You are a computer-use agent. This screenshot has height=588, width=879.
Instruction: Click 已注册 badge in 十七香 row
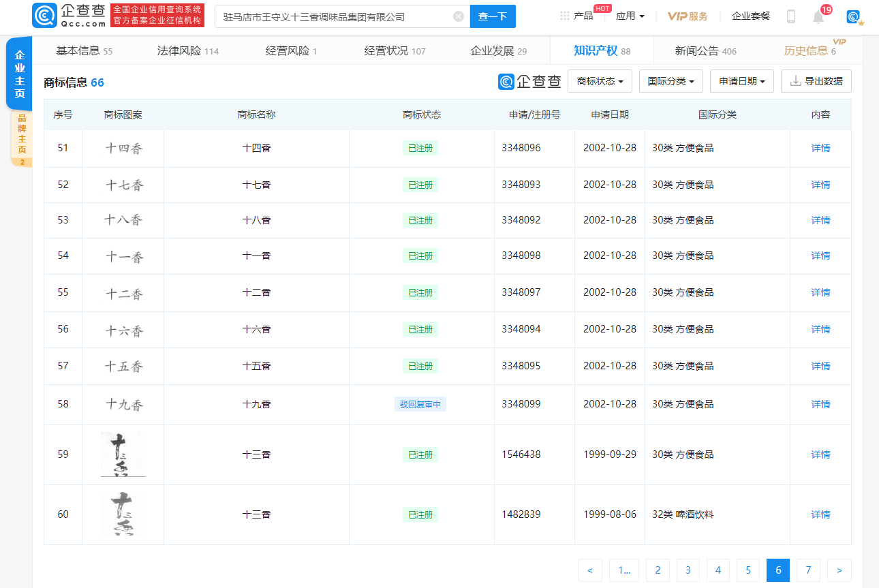point(420,185)
